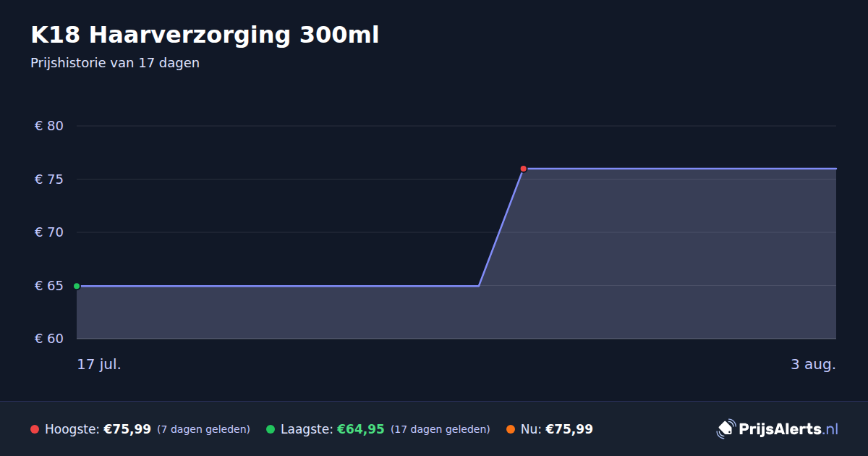Click the green lowest price dot on chart
868x456 pixels.
pyautogui.click(x=77, y=286)
